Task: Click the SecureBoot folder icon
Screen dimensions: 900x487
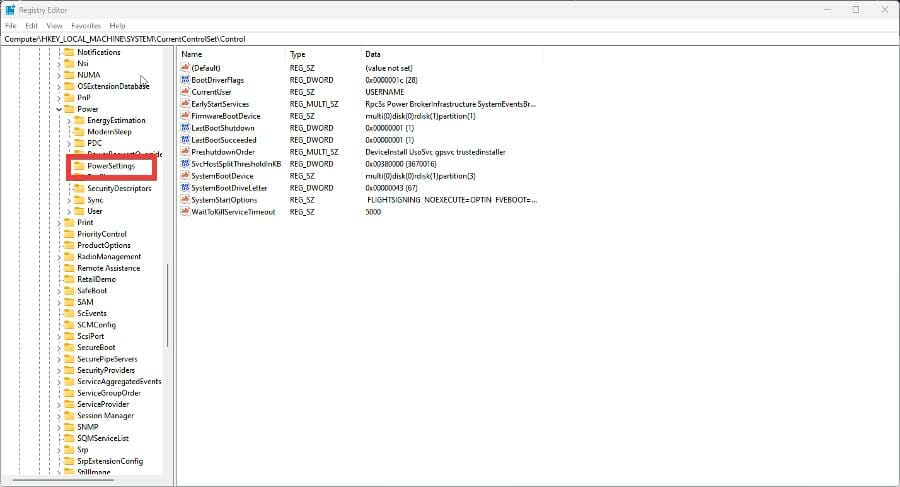Action: (69, 347)
